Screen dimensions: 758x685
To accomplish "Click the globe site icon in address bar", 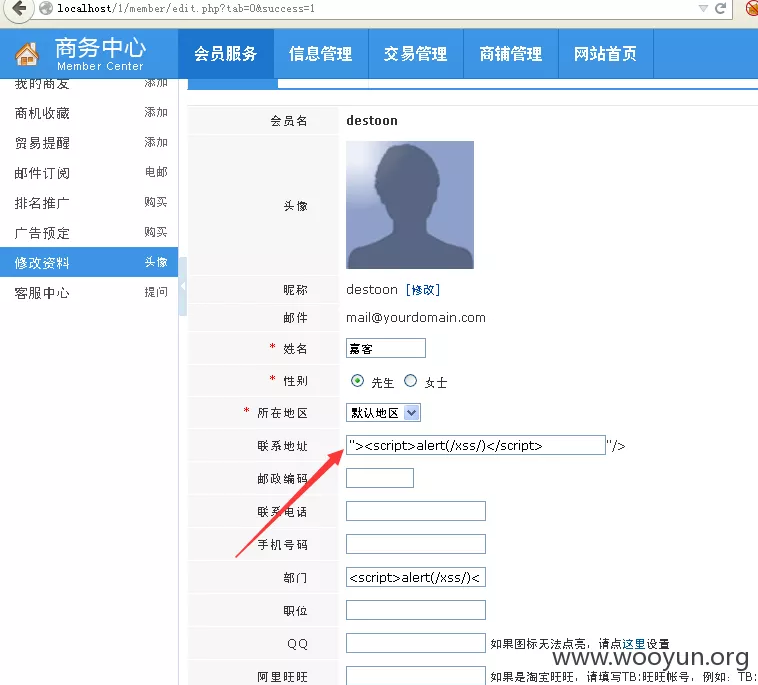I will (x=46, y=8).
